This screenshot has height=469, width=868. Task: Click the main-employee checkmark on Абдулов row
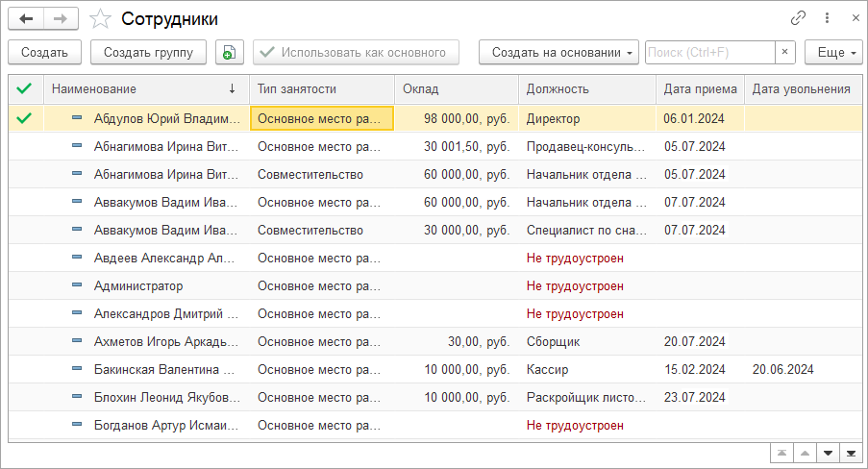pos(25,118)
